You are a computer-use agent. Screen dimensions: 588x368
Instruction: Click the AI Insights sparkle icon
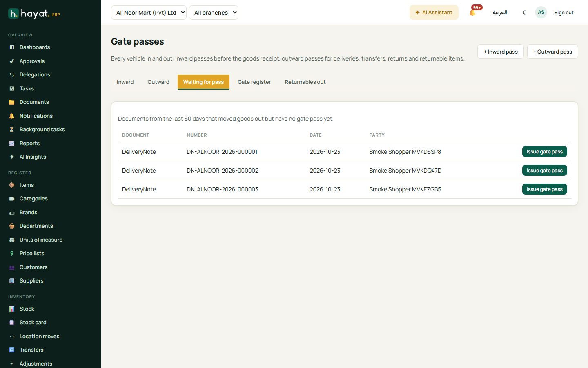click(12, 157)
